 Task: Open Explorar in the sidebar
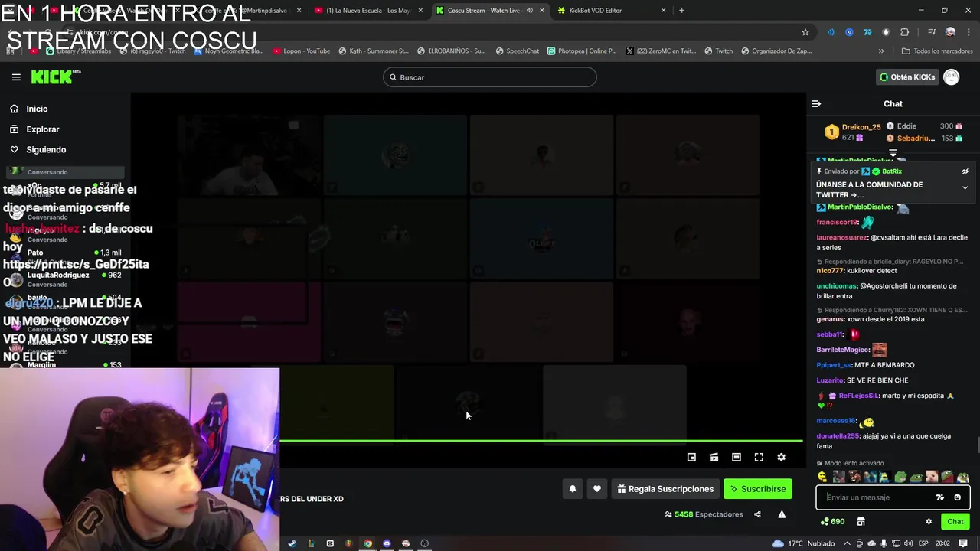coord(42,129)
